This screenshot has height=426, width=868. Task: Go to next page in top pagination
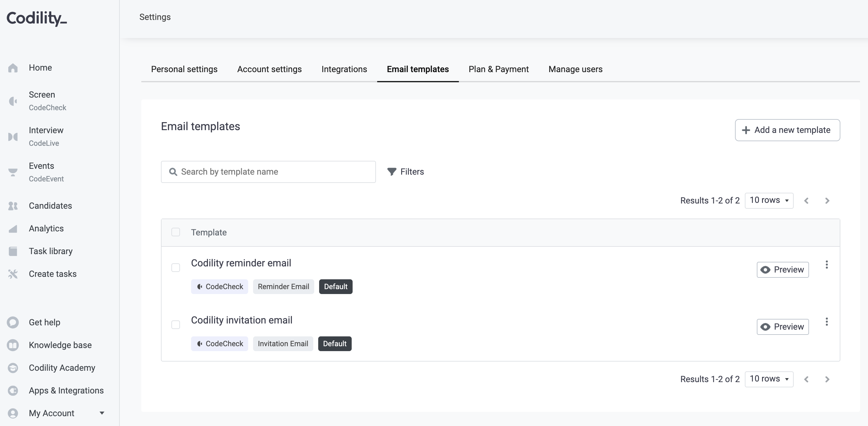point(827,201)
